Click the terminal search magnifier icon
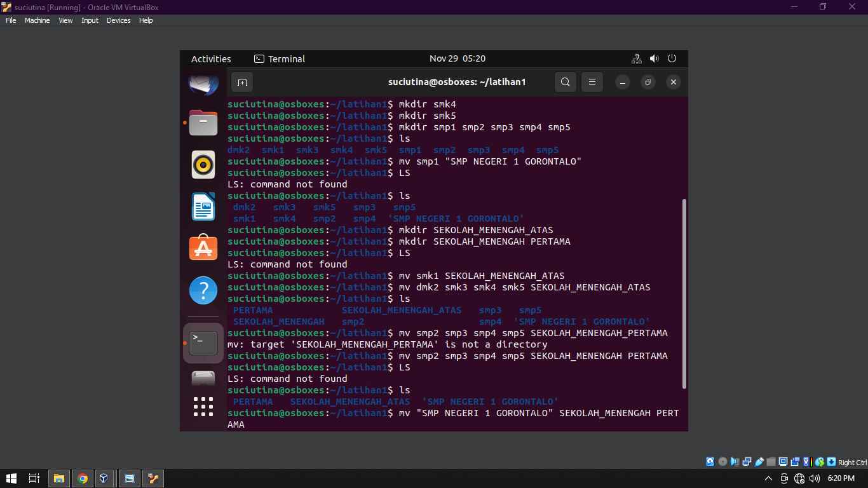The image size is (868, 488). coord(565,82)
